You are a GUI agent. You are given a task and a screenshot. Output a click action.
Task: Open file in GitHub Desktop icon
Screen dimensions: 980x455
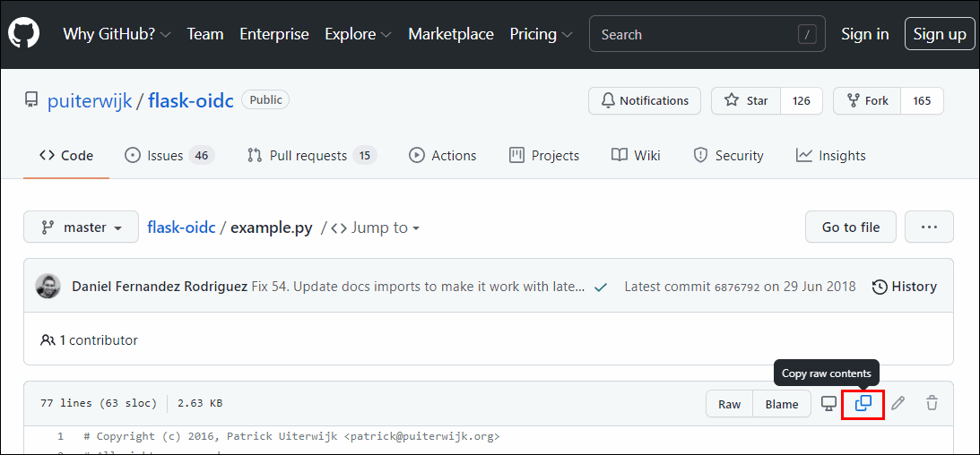coord(829,404)
